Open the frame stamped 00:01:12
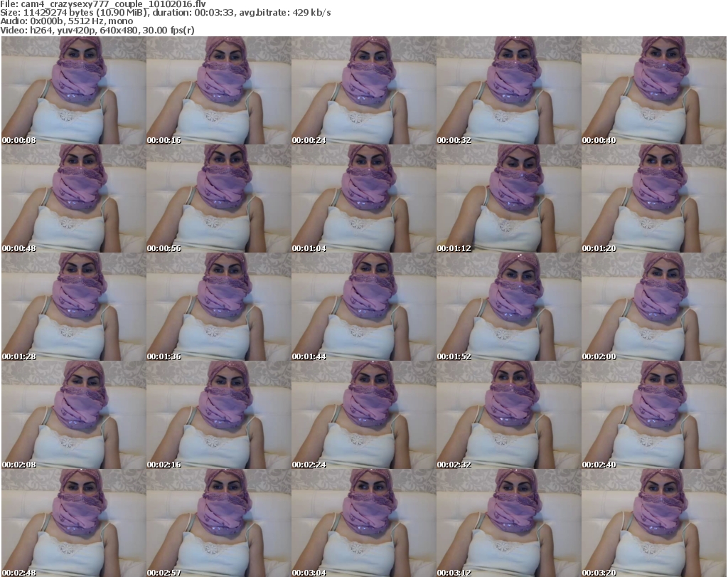 [508, 198]
